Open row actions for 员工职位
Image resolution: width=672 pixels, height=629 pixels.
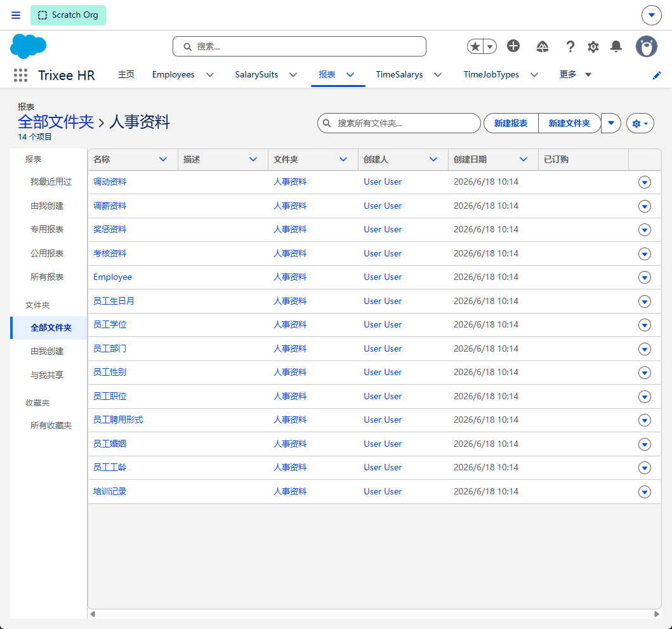tap(644, 397)
